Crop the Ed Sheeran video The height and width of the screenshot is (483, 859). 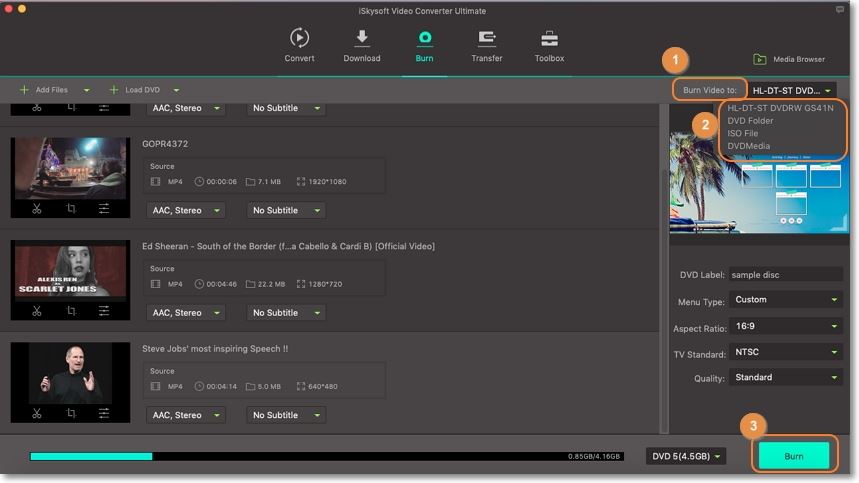coord(71,311)
